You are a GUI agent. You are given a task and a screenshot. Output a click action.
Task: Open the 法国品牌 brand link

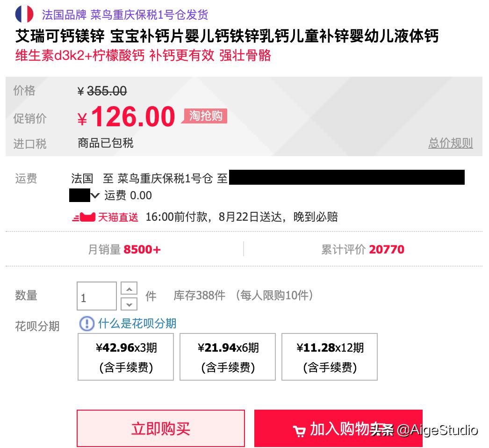65,14
